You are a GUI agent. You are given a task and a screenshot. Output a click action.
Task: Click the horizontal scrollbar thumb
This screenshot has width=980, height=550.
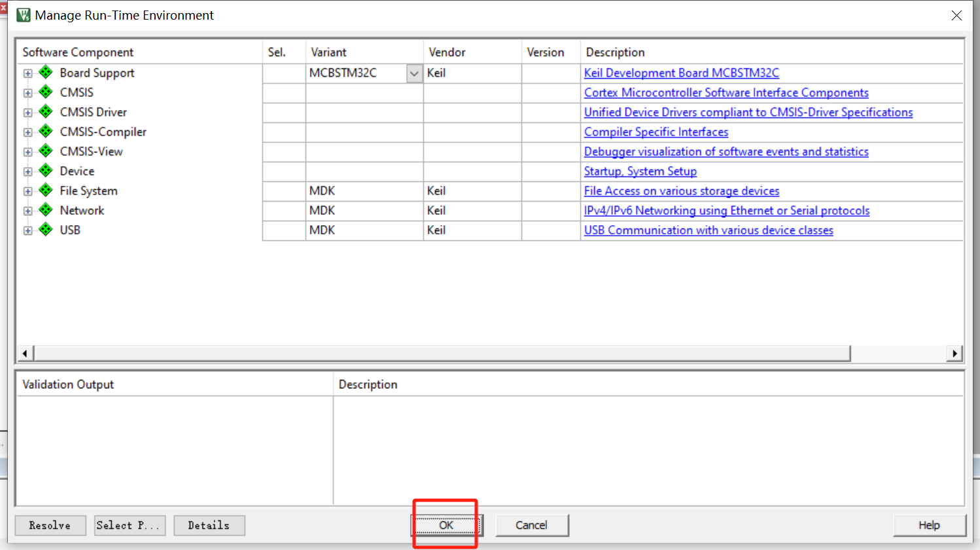[442, 354]
